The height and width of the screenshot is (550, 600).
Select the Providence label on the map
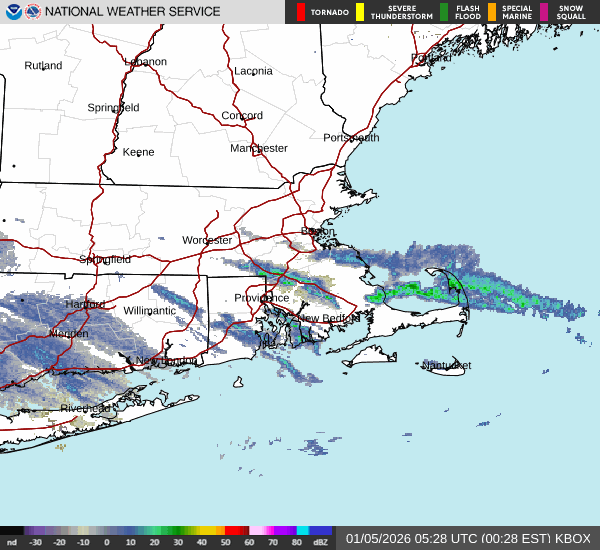click(x=262, y=298)
